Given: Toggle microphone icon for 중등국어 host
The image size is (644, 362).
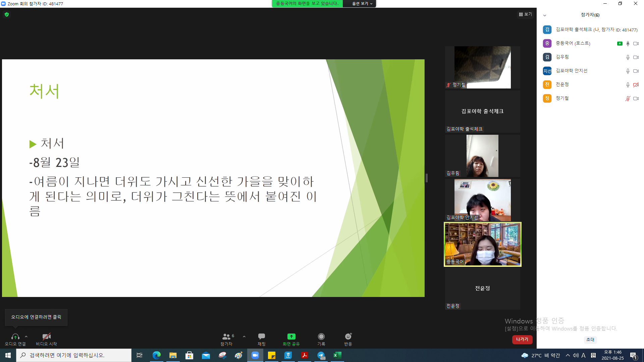Looking at the screenshot, I should pos(628,44).
